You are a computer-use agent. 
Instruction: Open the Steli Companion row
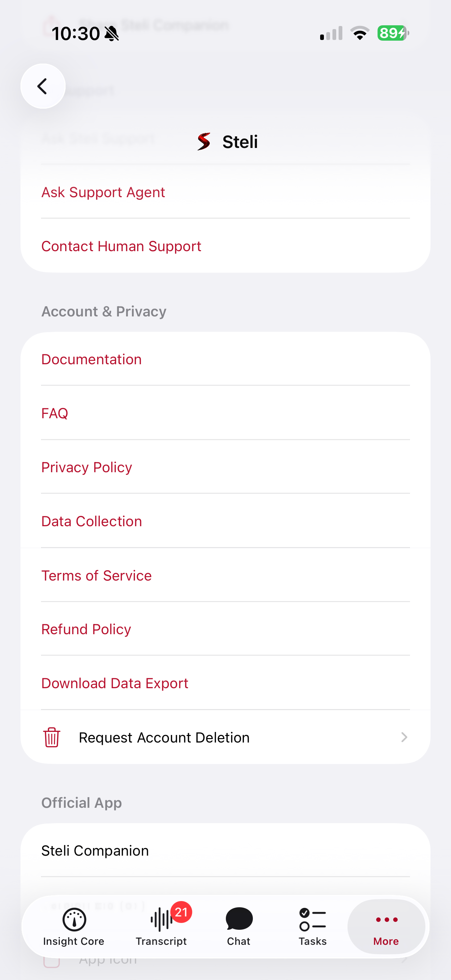click(x=225, y=850)
